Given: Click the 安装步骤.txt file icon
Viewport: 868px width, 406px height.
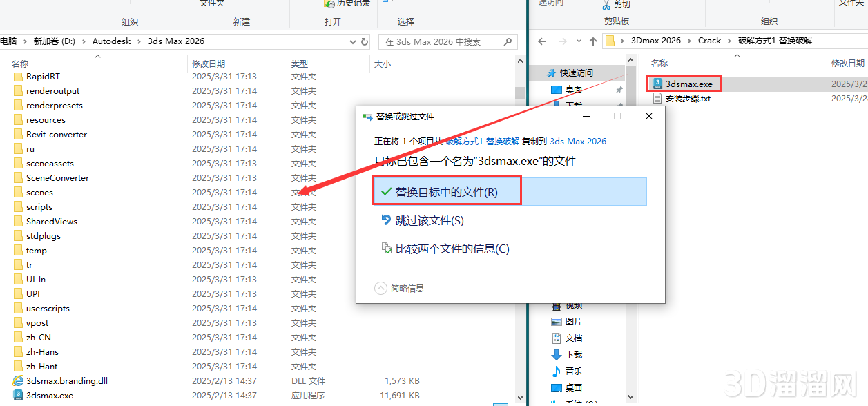Looking at the screenshot, I should 657,98.
